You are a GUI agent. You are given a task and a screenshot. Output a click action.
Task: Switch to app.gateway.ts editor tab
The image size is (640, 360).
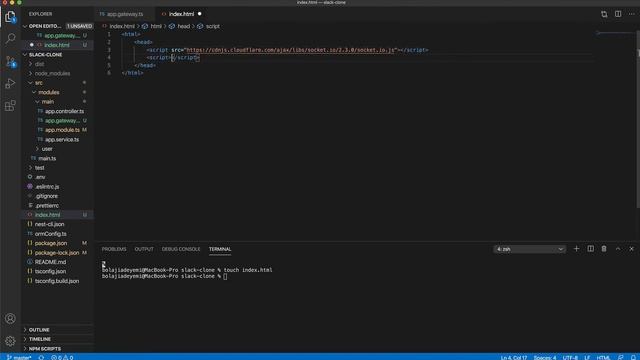(x=124, y=14)
